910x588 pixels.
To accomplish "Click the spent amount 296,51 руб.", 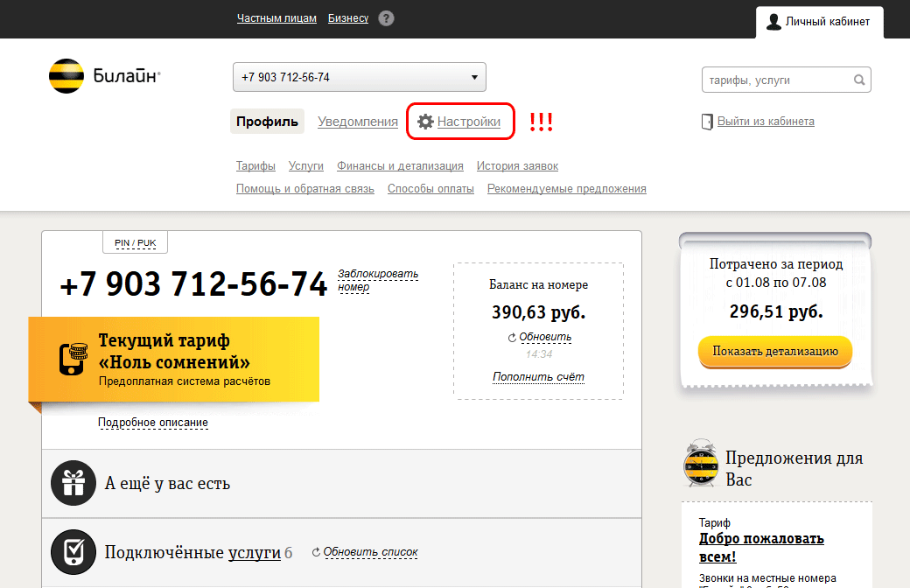I will (x=776, y=311).
